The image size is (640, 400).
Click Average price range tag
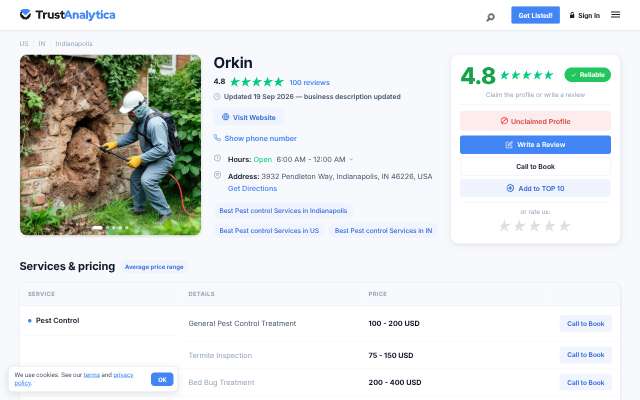[154, 267]
